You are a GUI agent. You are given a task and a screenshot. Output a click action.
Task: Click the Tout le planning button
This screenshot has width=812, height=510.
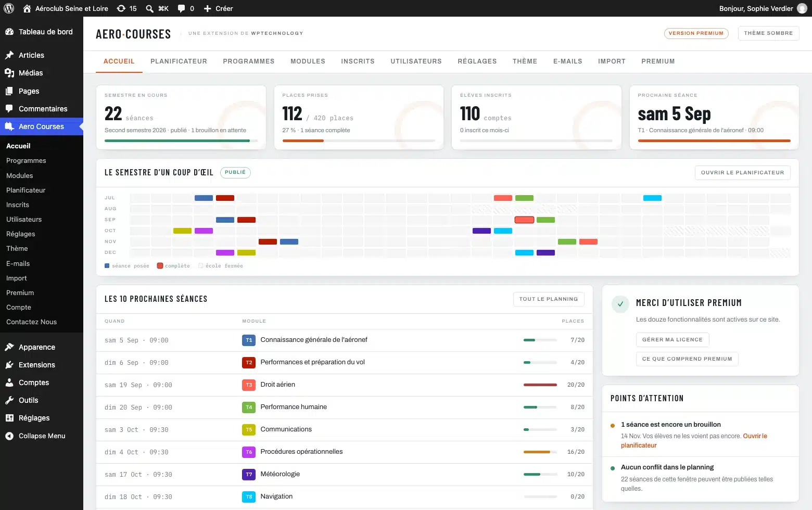coord(549,299)
